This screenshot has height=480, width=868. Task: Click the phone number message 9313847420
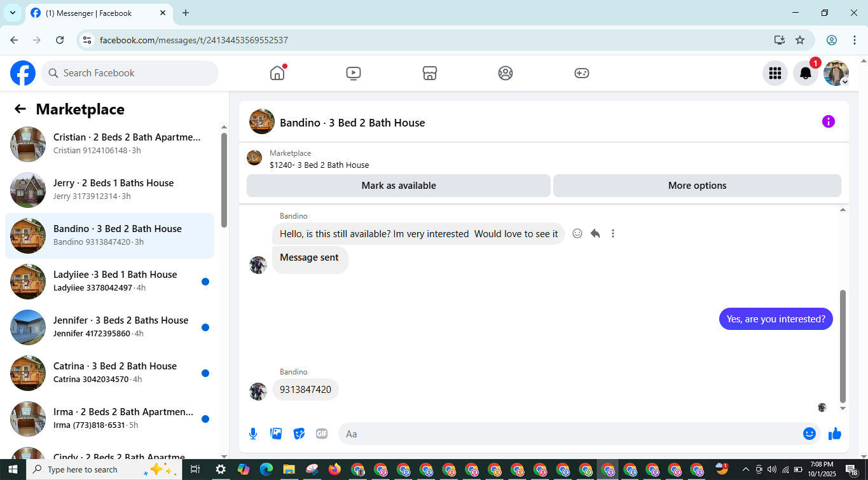click(x=305, y=390)
